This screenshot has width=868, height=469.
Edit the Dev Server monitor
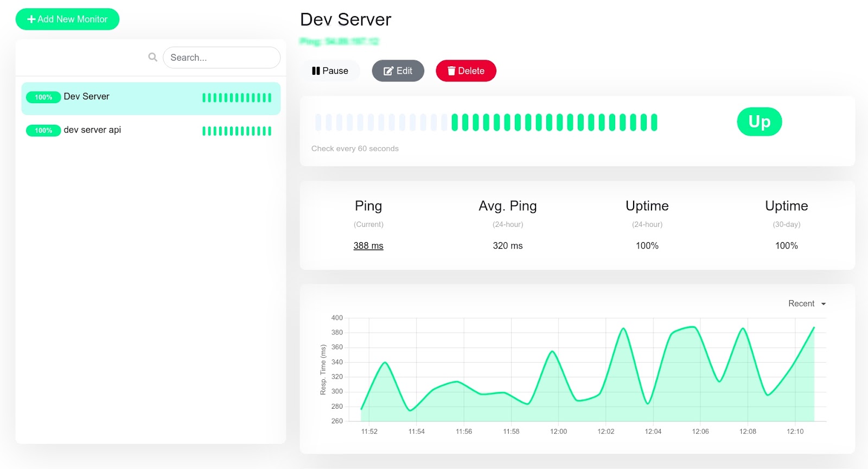(398, 71)
